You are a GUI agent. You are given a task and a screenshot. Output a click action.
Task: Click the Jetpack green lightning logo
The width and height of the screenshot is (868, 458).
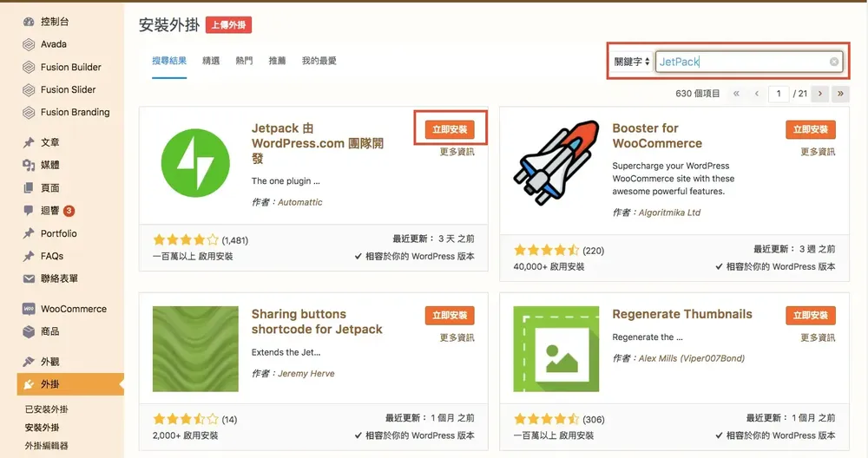(x=195, y=163)
